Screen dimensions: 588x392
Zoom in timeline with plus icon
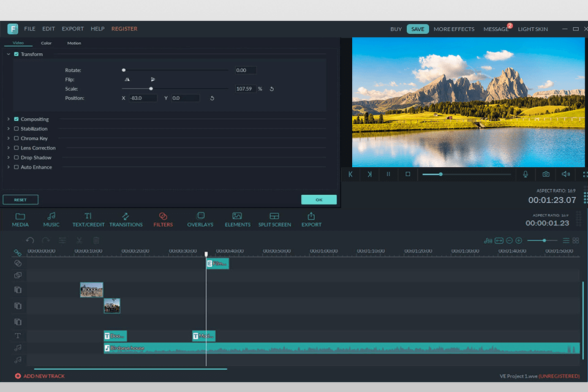coord(519,241)
